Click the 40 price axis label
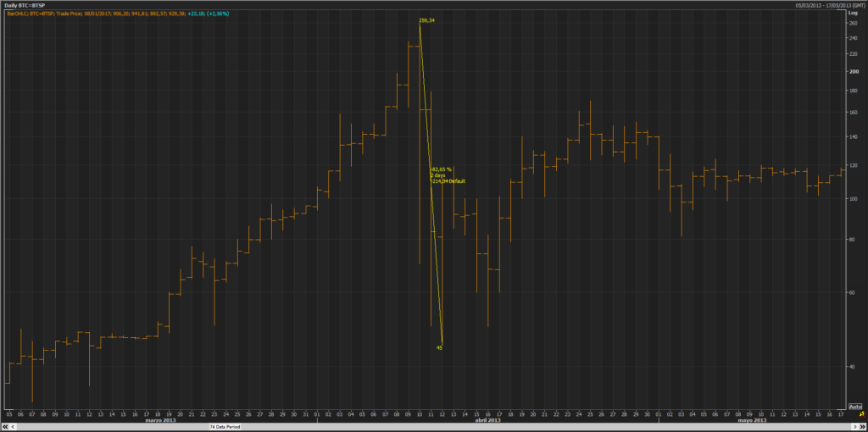This screenshot has height=432, width=868. (852, 366)
